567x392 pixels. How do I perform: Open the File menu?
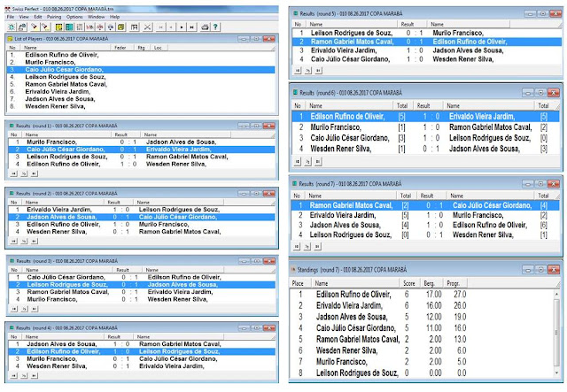coord(11,17)
